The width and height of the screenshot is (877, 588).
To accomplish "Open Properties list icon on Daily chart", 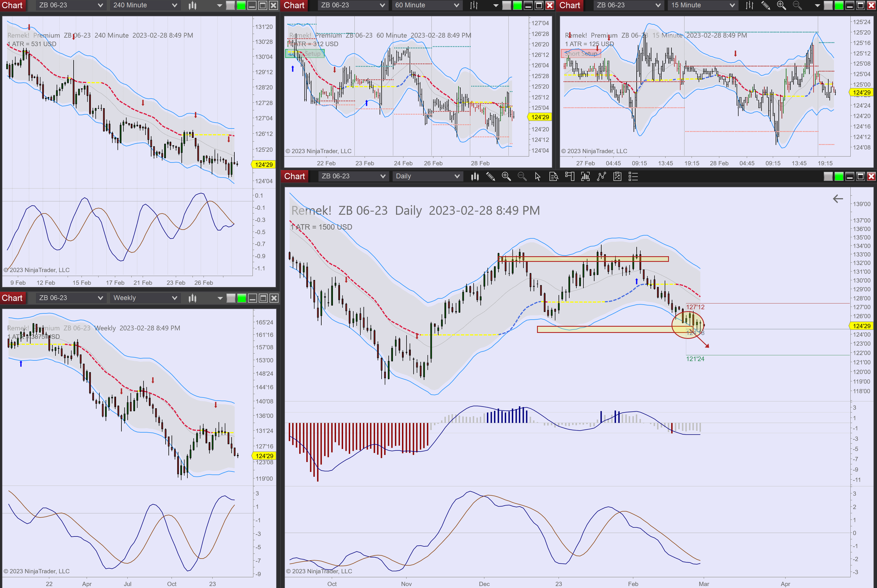I will (x=633, y=176).
